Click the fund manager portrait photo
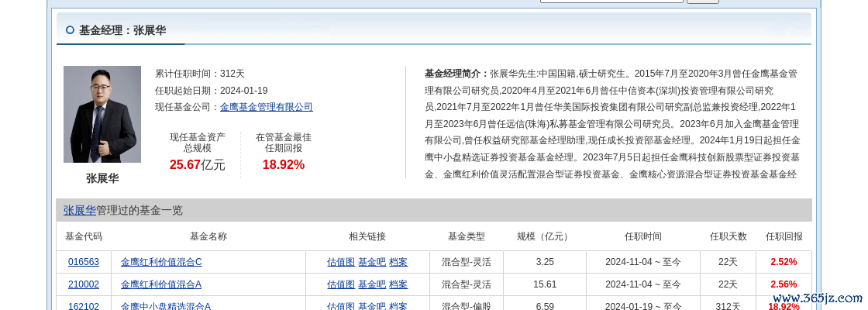 [x=102, y=114]
